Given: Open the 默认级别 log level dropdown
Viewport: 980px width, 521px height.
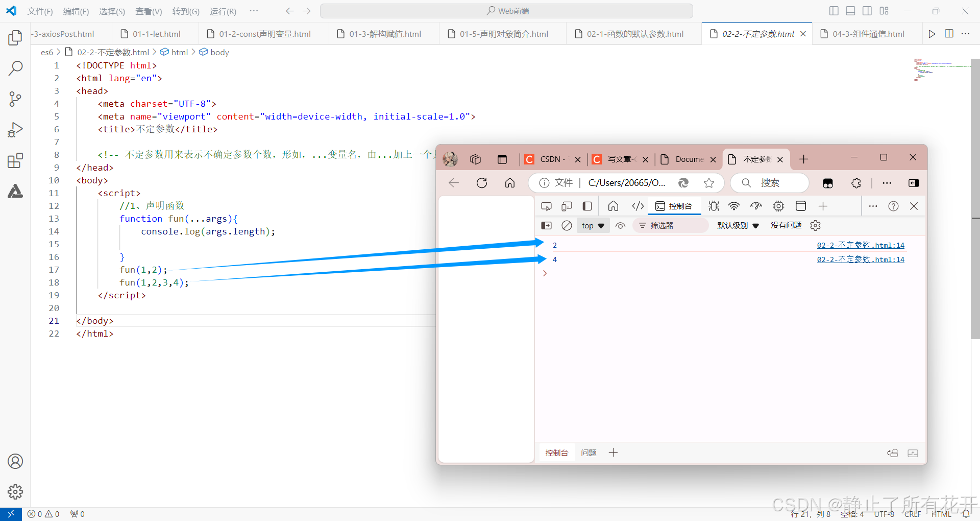Looking at the screenshot, I should coord(738,225).
